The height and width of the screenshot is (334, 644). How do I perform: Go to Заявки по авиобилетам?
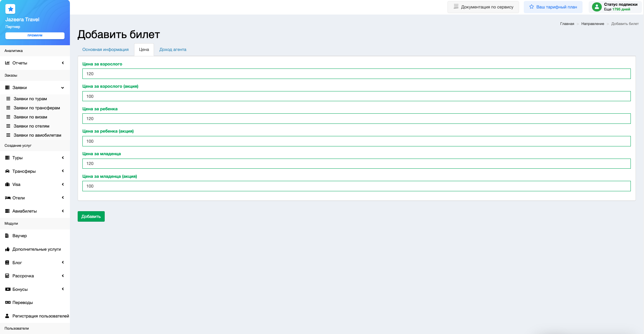(x=37, y=135)
